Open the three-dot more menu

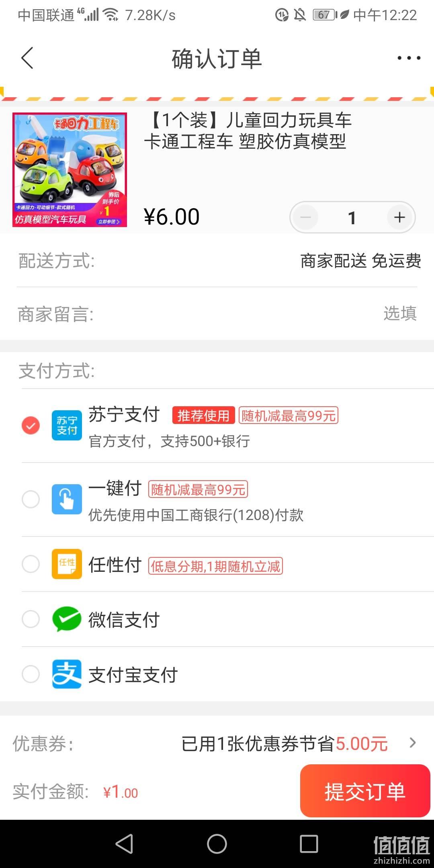tap(409, 58)
